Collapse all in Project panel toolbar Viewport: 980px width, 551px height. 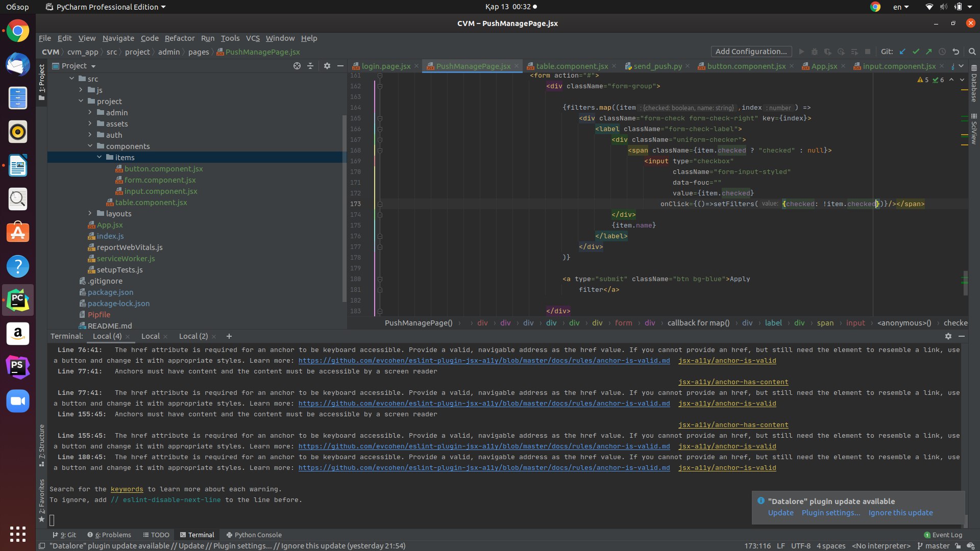310,66
